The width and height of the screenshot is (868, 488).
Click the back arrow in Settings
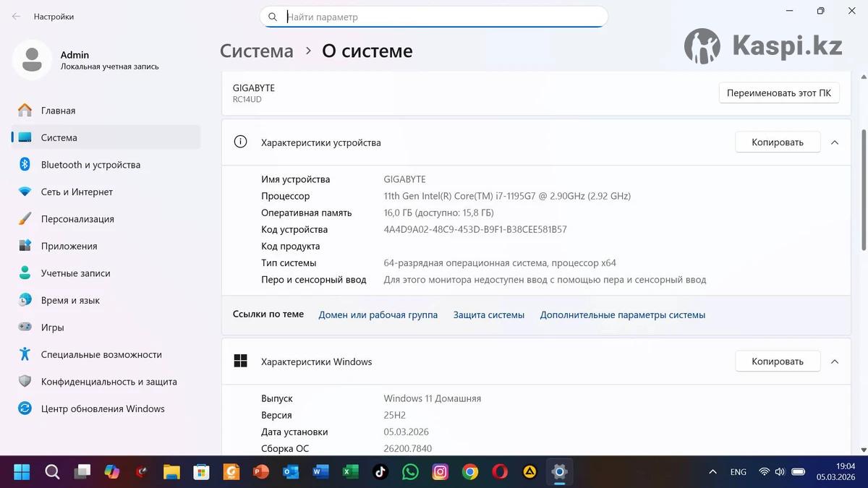pos(16,16)
